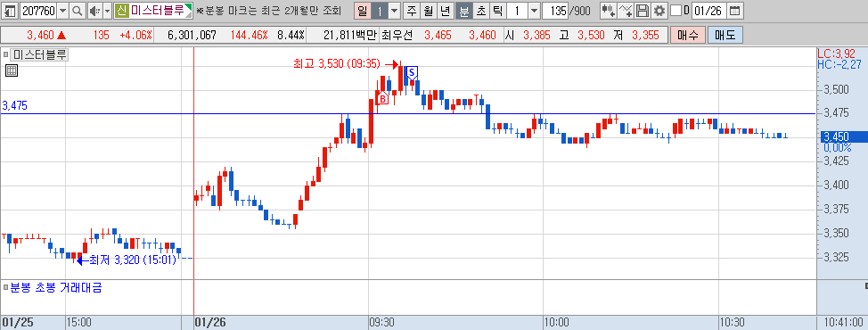Open the stock code 207760 dropdown arrow
Screen dimensions: 868x330
pos(62,10)
